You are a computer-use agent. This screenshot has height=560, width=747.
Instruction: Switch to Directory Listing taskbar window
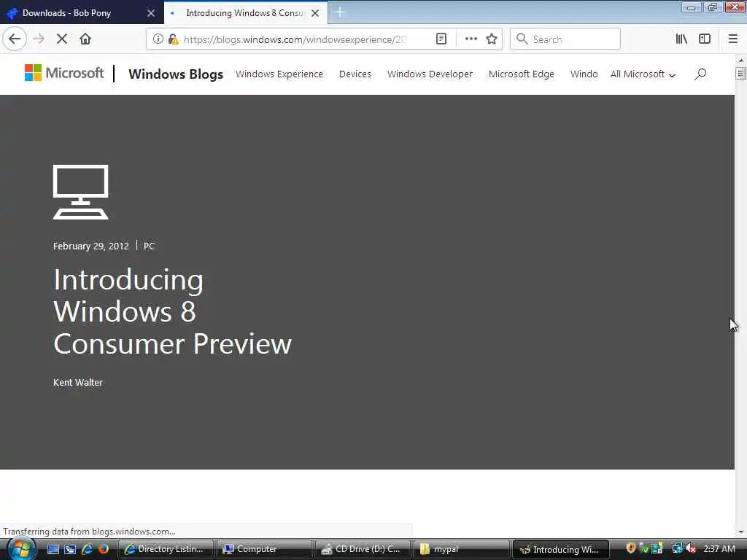(166, 550)
